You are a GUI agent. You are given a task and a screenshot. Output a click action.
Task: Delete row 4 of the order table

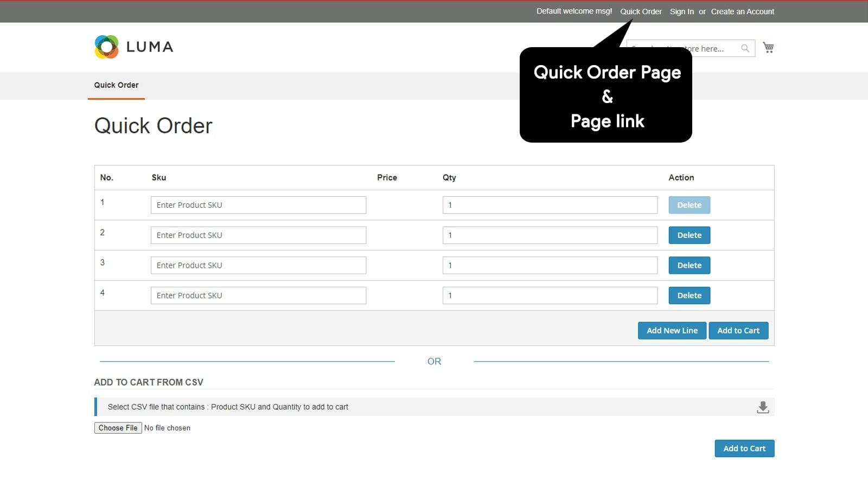coord(690,296)
